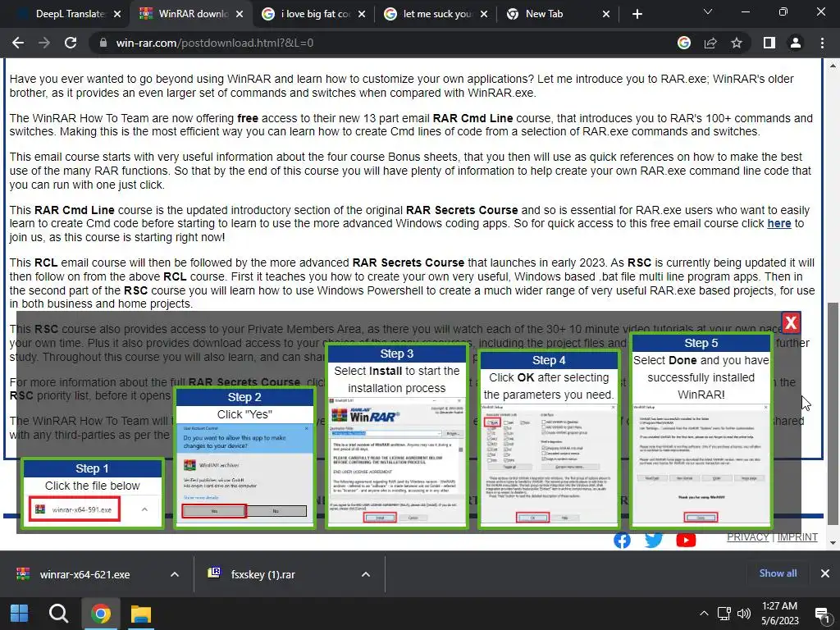Expand options for fsxskey (1).rar download

365,574
